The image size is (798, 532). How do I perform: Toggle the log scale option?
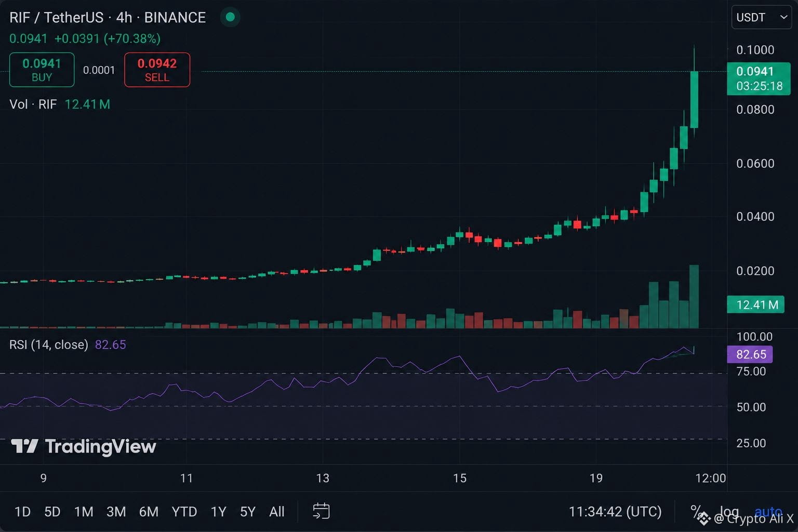[729, 511]
